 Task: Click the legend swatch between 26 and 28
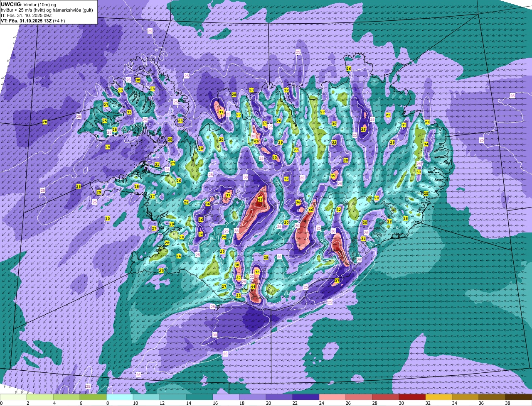point(359,397)
